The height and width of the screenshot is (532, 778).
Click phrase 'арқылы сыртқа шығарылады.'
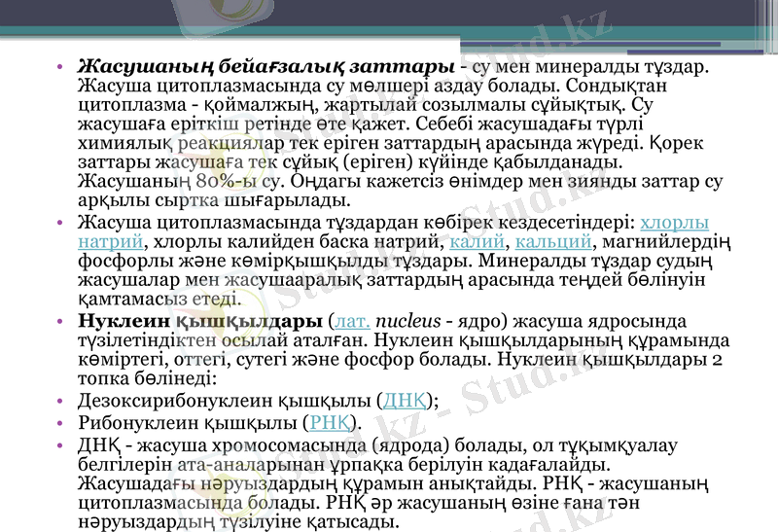tap(214, 200)
